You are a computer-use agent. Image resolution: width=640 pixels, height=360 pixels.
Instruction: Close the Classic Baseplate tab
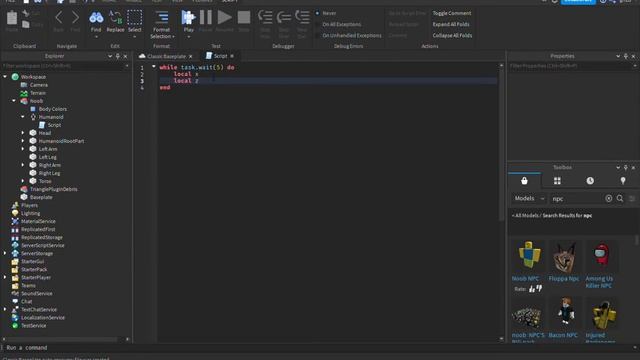coord(191,56)
